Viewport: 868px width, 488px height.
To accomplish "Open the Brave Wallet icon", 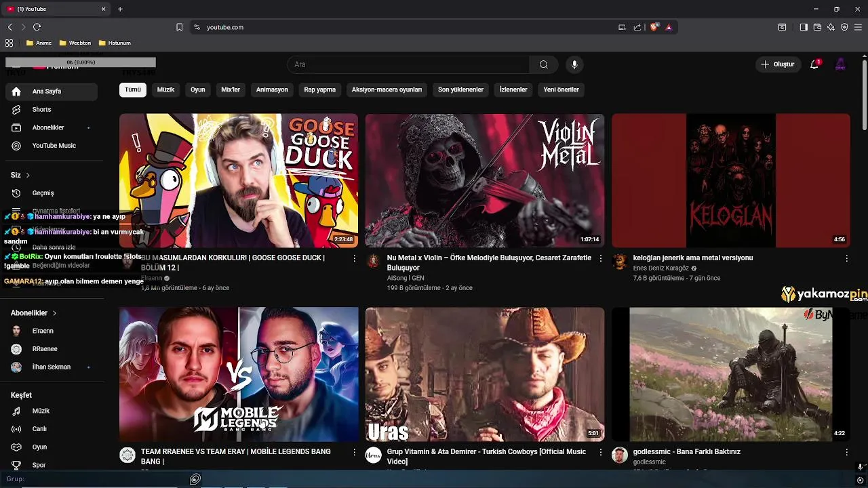I will (817, 27).
